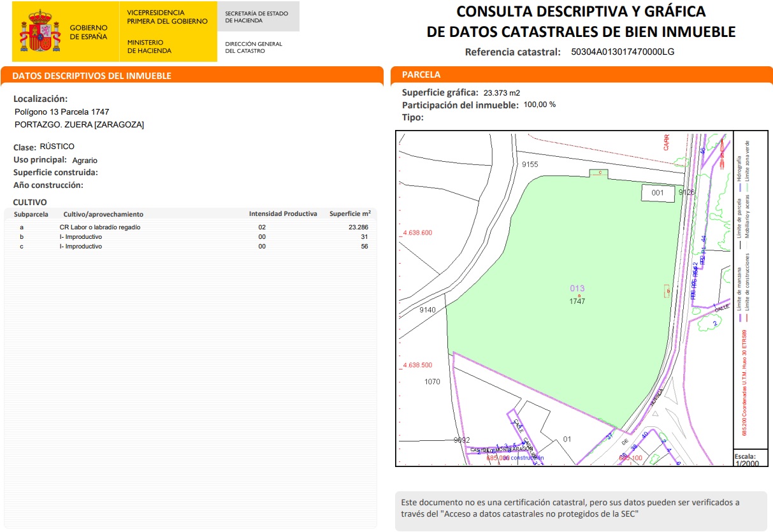Click the 'MINISTERIO DE HACIENDA' text

click(x=149, y=47)
